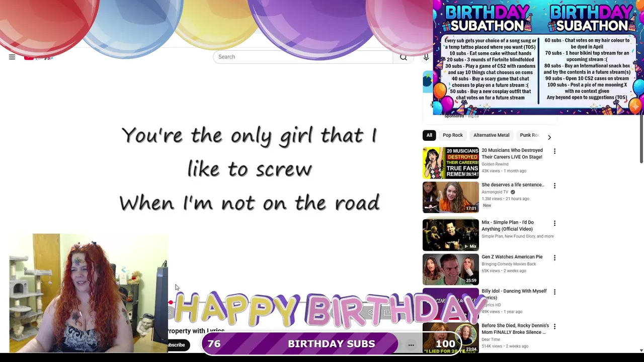Open Gen Z Watches American Pie thumbnail
The width and height of the screenshot is (644, 362).
pos(451,269)
